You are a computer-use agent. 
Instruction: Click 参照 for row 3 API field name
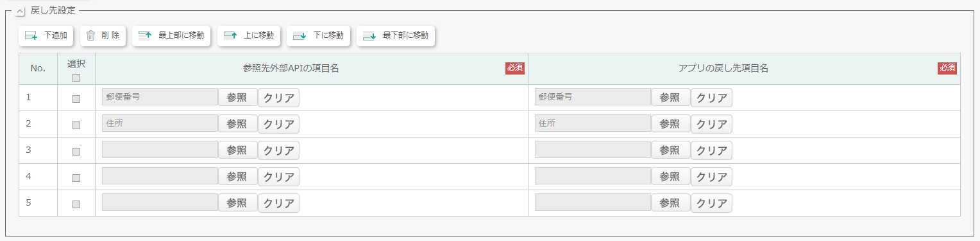click(x=237, y=150)
